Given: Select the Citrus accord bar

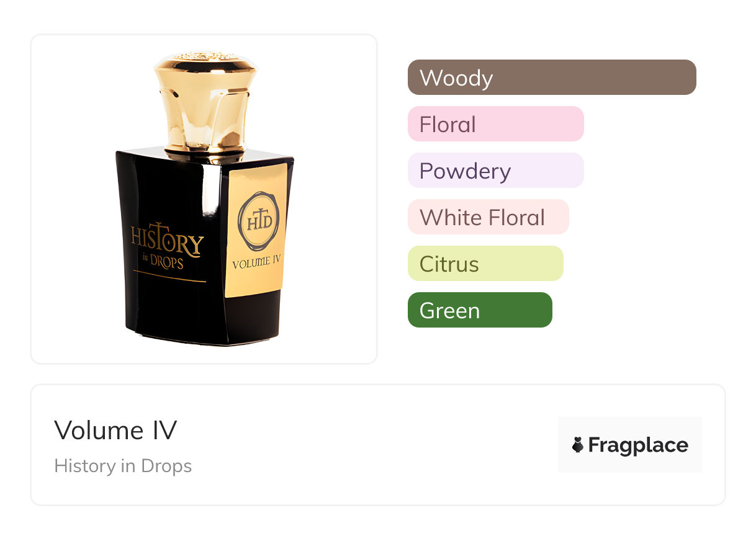Looking at the screenshot, I should tap(485, 264).
